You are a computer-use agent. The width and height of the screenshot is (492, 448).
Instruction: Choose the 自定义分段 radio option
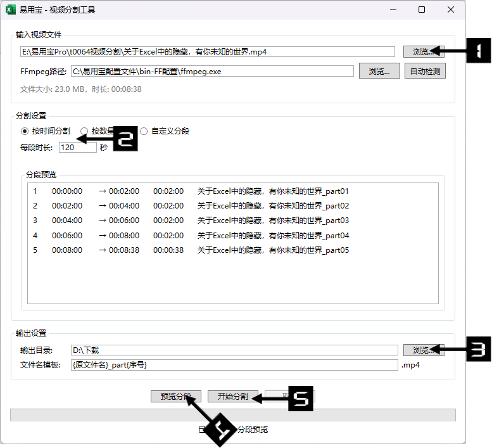(x=144, y=131)
